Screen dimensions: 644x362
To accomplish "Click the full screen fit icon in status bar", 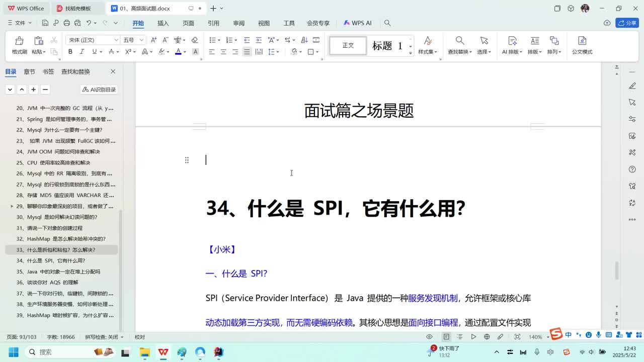I will pyautogui.click(x=517, y=337).
